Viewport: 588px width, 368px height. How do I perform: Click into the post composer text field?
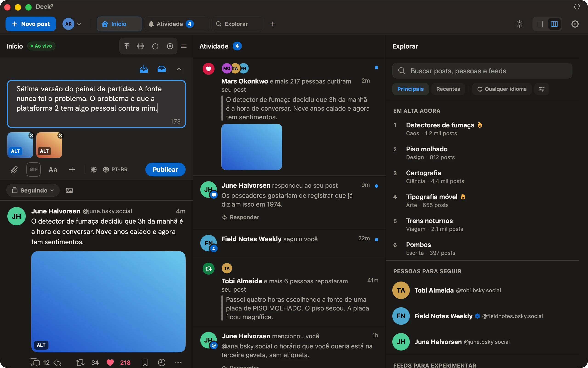pyautogui.click(x=96, y=104)
